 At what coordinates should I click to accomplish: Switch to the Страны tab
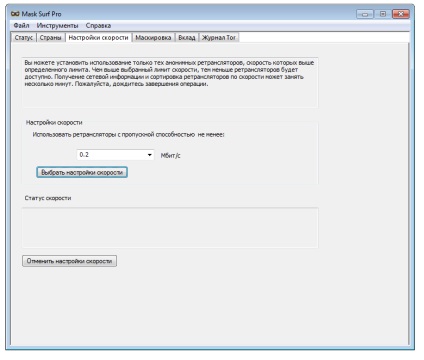click(x=50, y=38)
